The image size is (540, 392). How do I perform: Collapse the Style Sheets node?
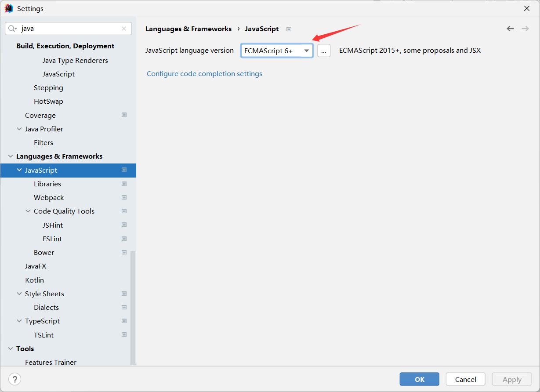(19, 294)
